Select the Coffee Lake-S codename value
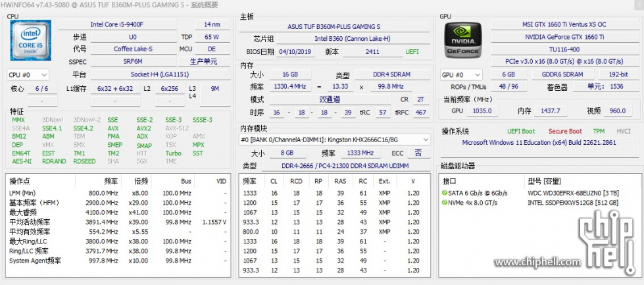The image size is (644, 285). click(x=133, y=49)
